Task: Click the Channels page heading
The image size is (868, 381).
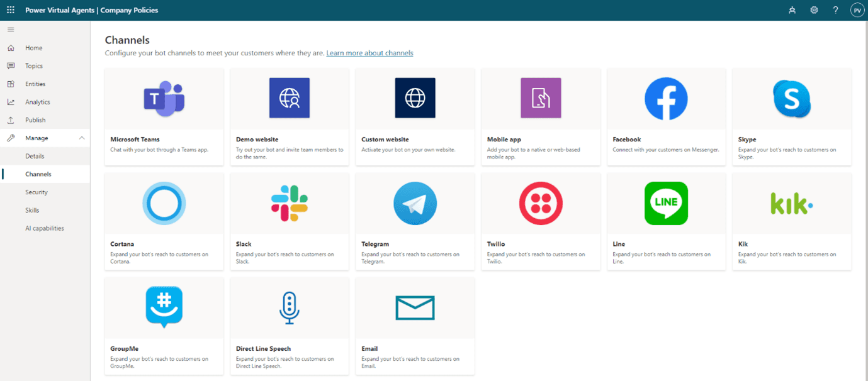Action: point(127,40)
